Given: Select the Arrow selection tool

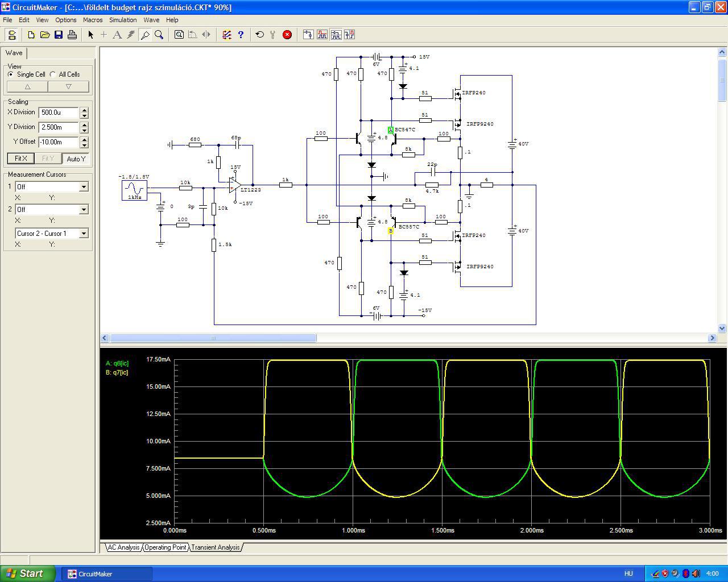Looking at the screenshot, I should (90, 35).
